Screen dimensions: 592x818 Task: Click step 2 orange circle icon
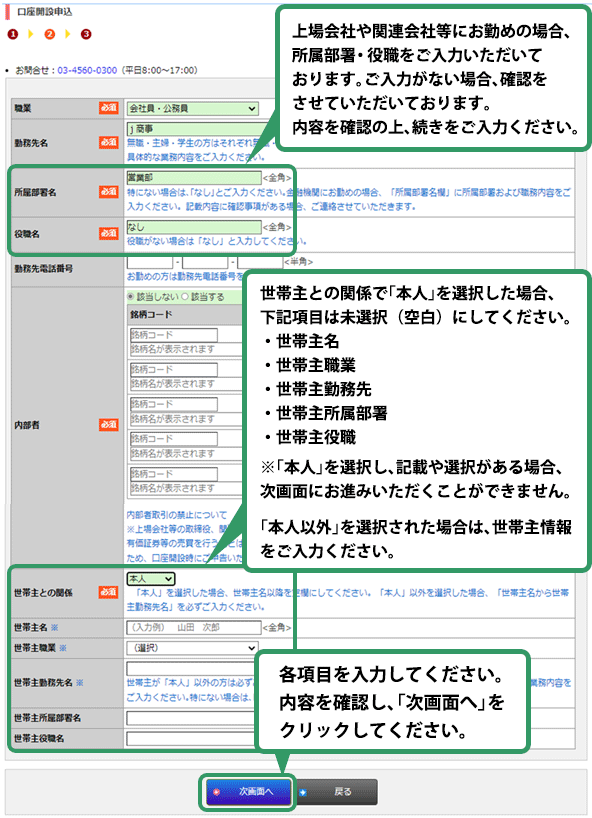click(50, 34)
